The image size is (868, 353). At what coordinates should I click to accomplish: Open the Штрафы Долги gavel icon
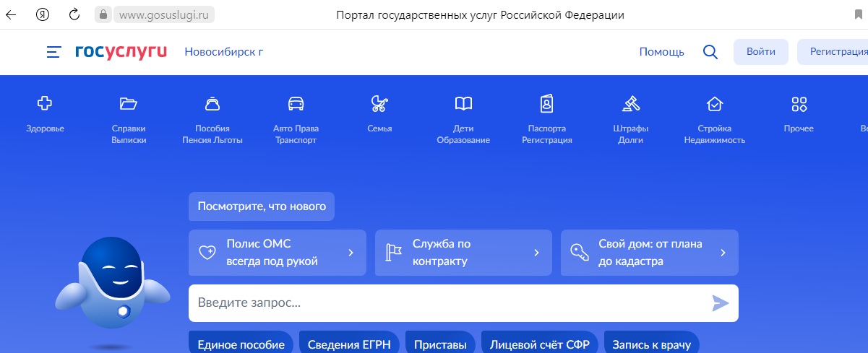631,104
